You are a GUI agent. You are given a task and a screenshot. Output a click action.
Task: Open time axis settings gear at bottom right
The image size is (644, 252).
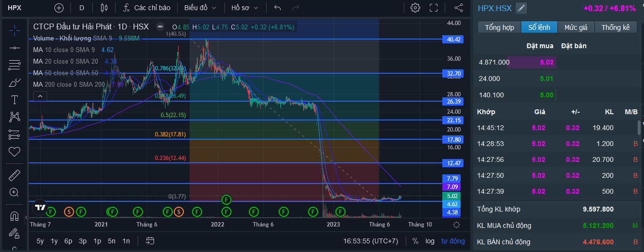pos(456,225)
